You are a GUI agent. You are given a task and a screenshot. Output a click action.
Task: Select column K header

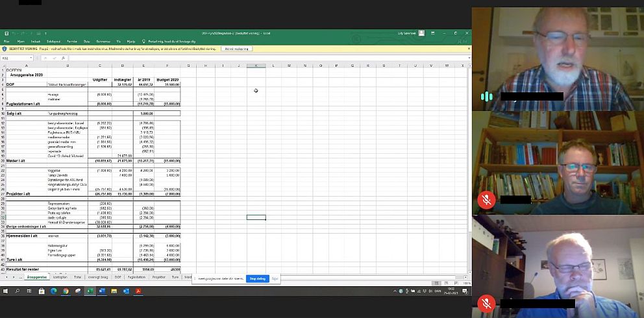tap(256, 66)
